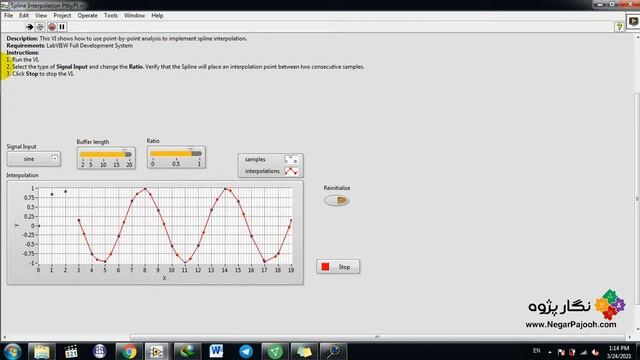Open Microsoft Word from the taskbar
This screenshot has height=360, width=640.
pos(216,351)
